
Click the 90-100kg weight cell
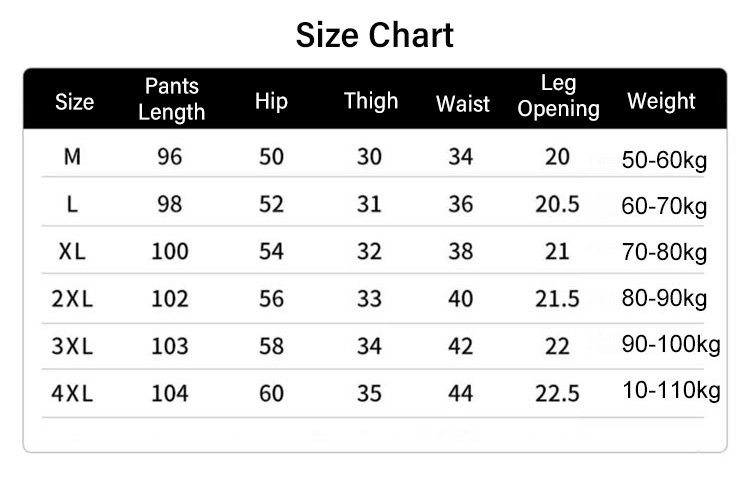click(670, 345)
